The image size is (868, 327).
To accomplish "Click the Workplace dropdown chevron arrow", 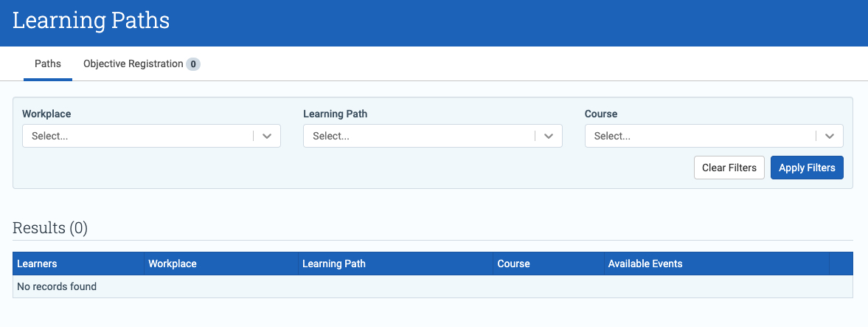I will pos(267,136).
